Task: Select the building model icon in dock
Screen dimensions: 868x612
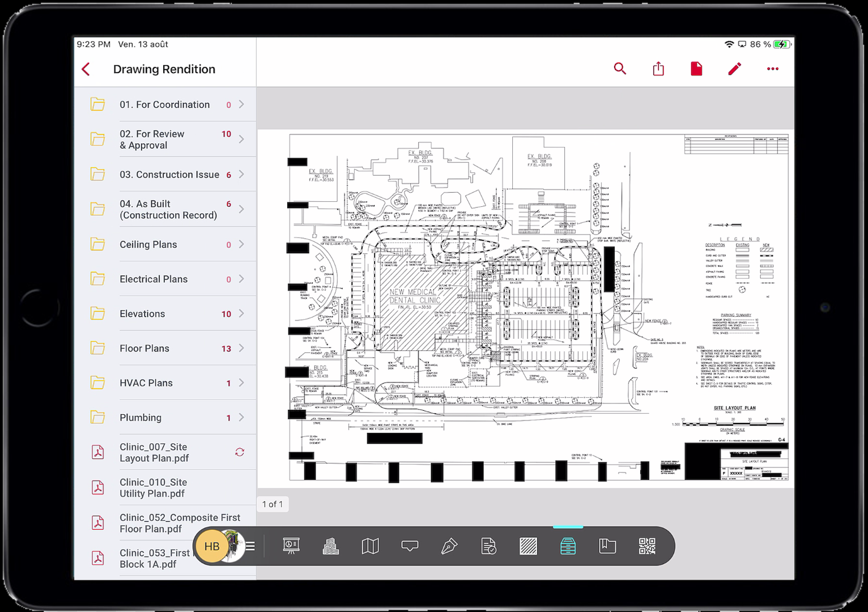Action: point(330,546)
